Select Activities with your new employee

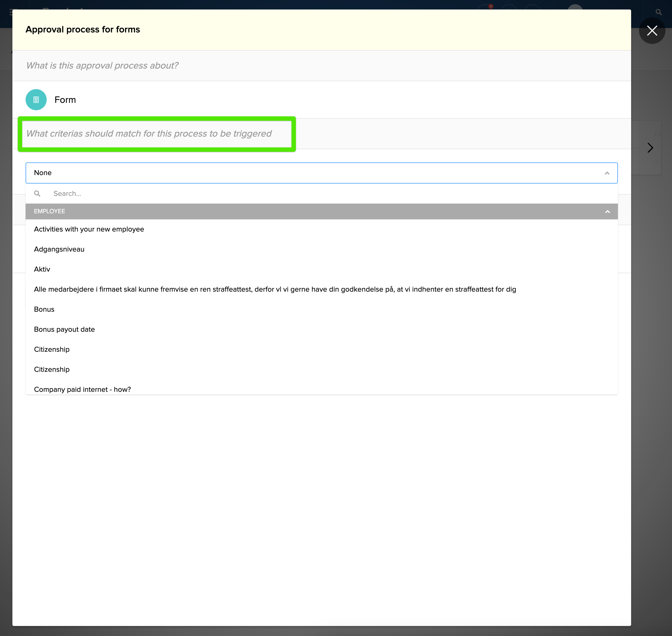tap(89, 229)
